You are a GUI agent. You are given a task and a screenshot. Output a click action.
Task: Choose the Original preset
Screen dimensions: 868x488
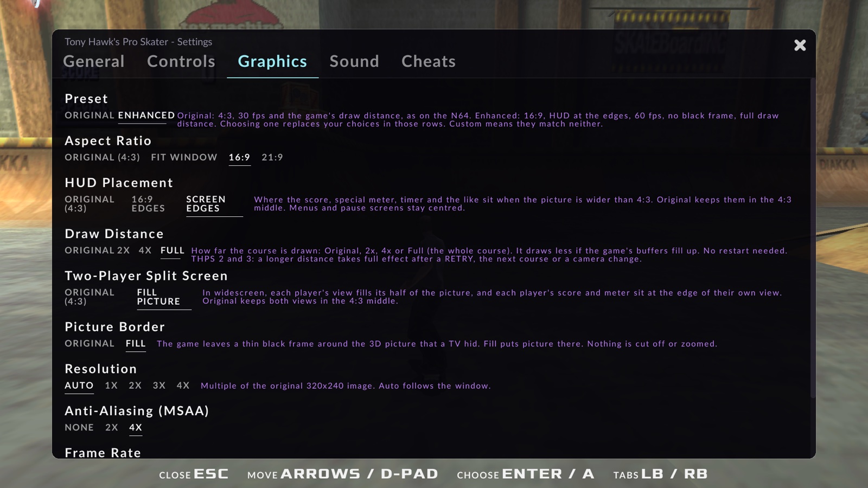(x=90, y=115)
